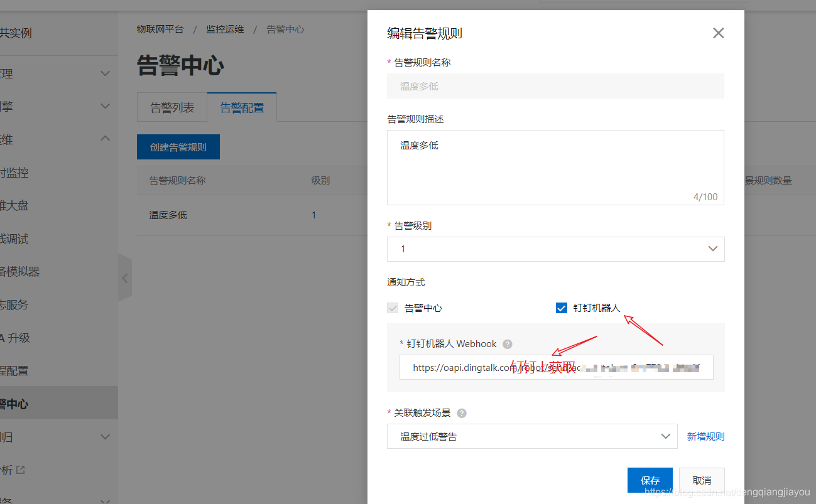The image size is (816, 504).
Task: Toggle the 钉钉机器人 checkbox
Action: click(562, 308)
